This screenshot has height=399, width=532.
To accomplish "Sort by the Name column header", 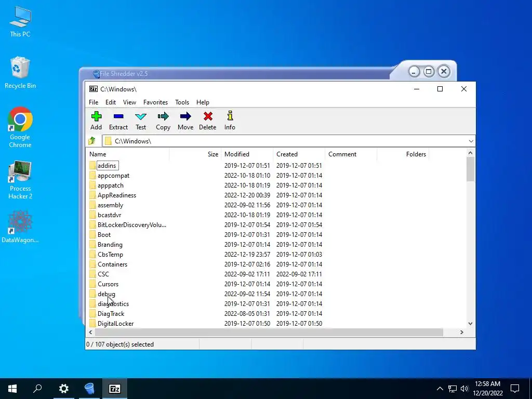I will pyautogui.click(x=128, y=154).
